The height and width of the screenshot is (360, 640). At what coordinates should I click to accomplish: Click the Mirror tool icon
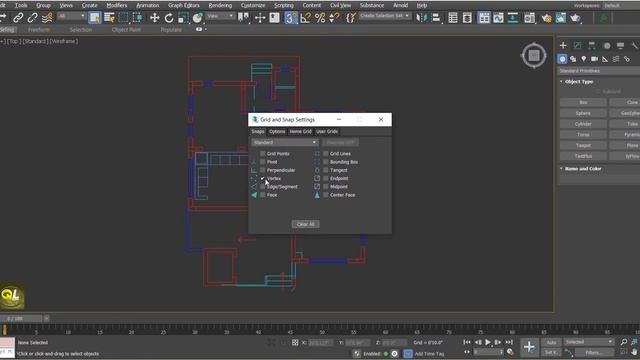tap(421, 18)
